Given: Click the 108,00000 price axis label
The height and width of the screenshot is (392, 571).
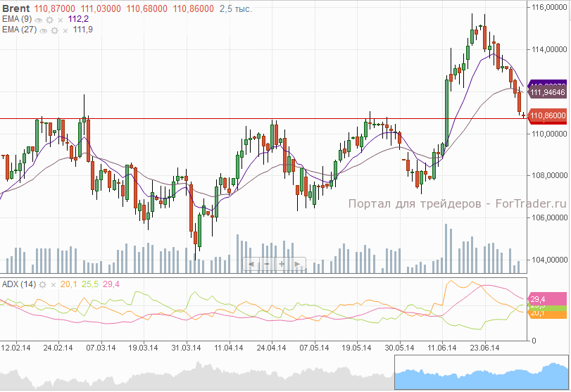Looking at the screenshot, I should coord(549,175).
